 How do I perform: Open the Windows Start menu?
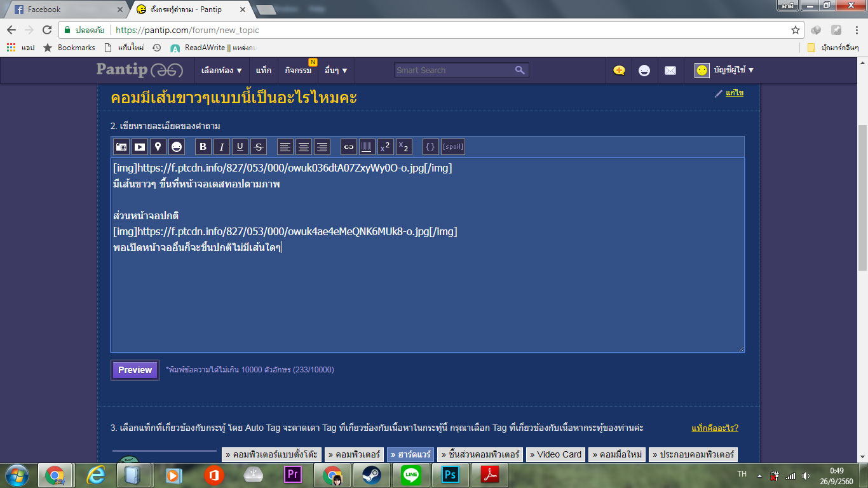pos(17,475)
